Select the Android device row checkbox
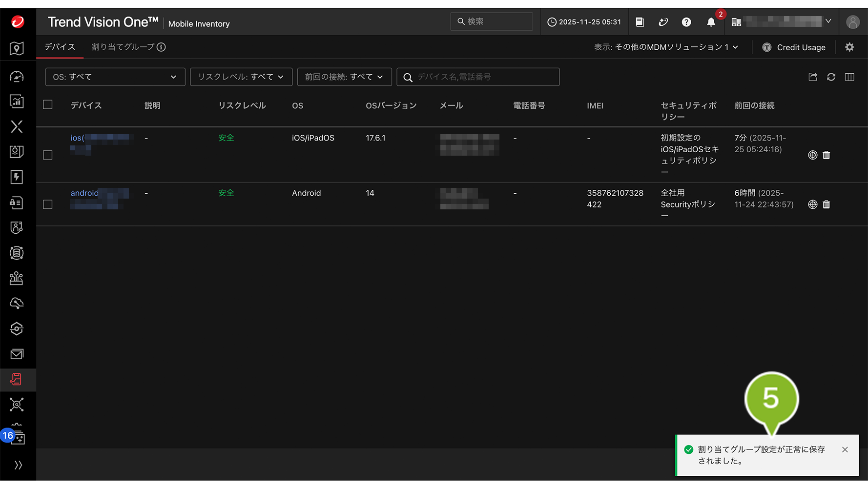The image size is (868, 488). 48,204
